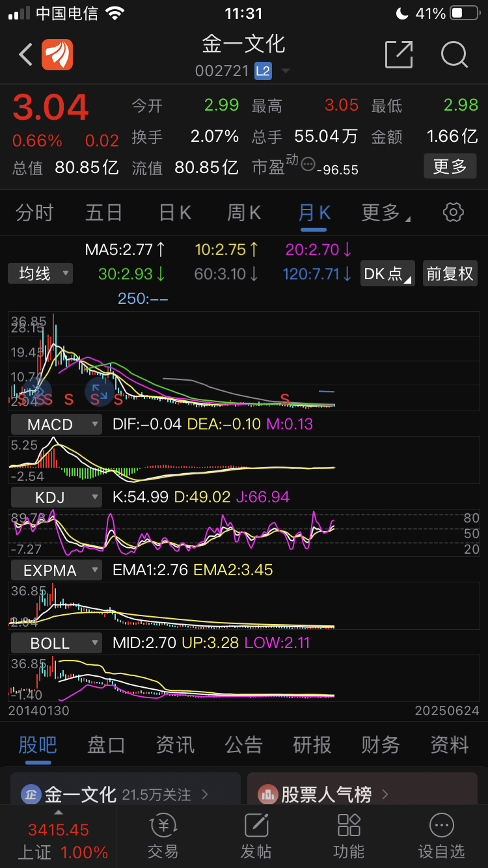Tap the 金一文化 stock title
The height and width of the screenshot is (868, 488).
coord(243,44)
